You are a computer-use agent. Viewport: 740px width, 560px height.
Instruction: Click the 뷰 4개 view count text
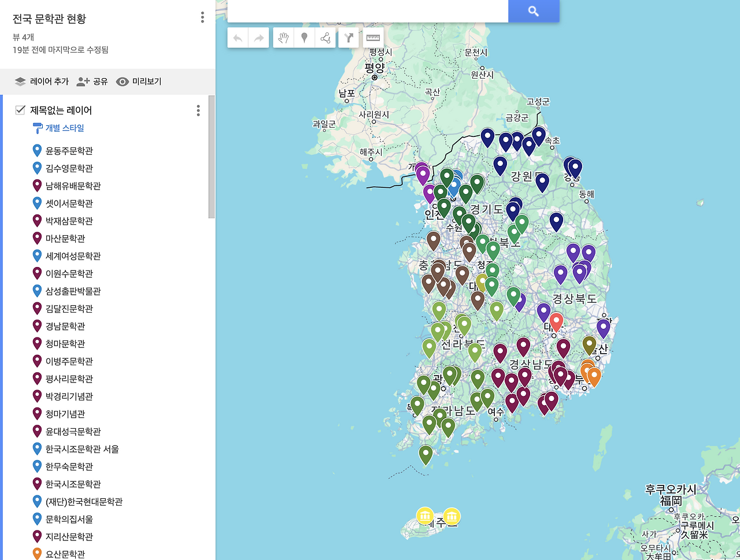(23, 37)
